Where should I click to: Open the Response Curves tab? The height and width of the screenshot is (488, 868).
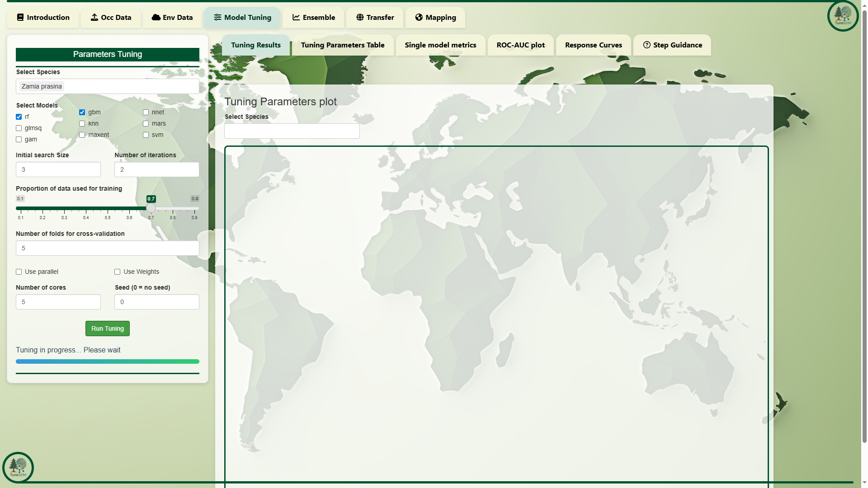tap(593, 45)
